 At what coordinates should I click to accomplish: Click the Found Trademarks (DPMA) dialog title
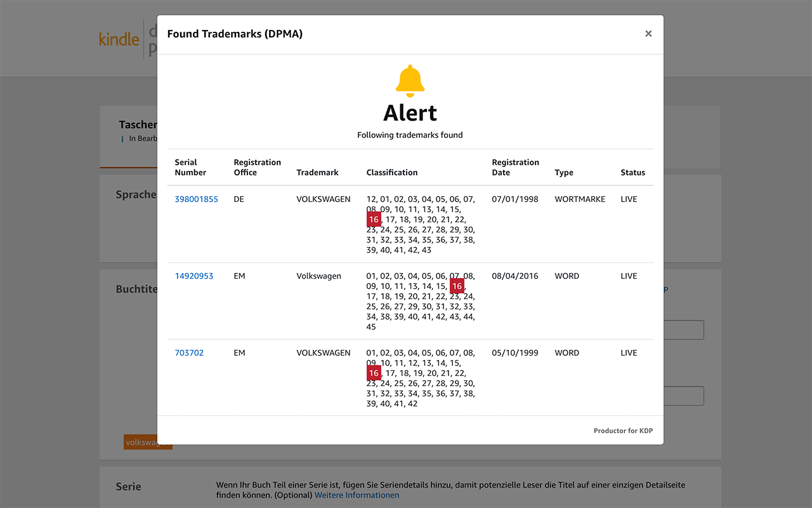click(x=235, y=34)
